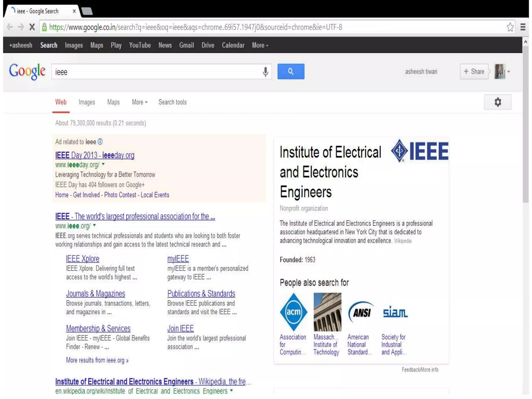Open the Chrome menu icon
Image resolution: width=532 pixels, height=399 pixels.
click(x=523, y=27)
